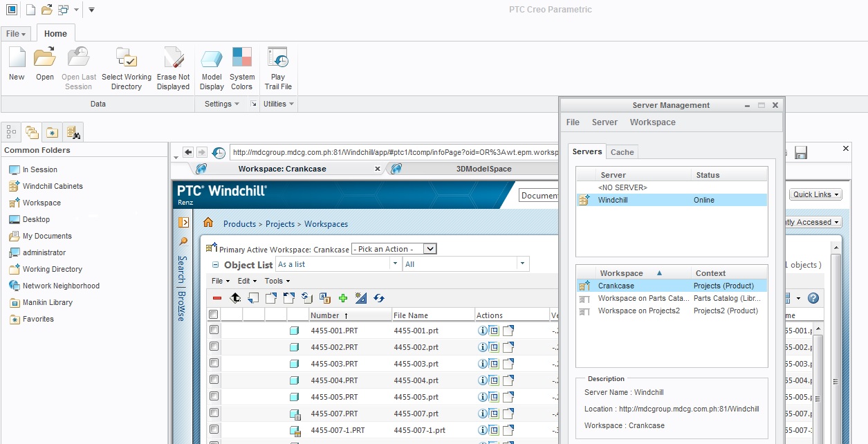Image resolution: width=868 pixels, height=444 pixels.
Task: Tick the checkbox for 4455-005.PRT
Action: coord(214,396)
